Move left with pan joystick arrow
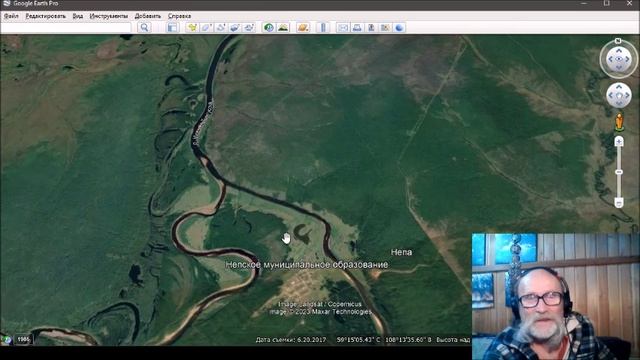640x360 pixels. point(611,96)
